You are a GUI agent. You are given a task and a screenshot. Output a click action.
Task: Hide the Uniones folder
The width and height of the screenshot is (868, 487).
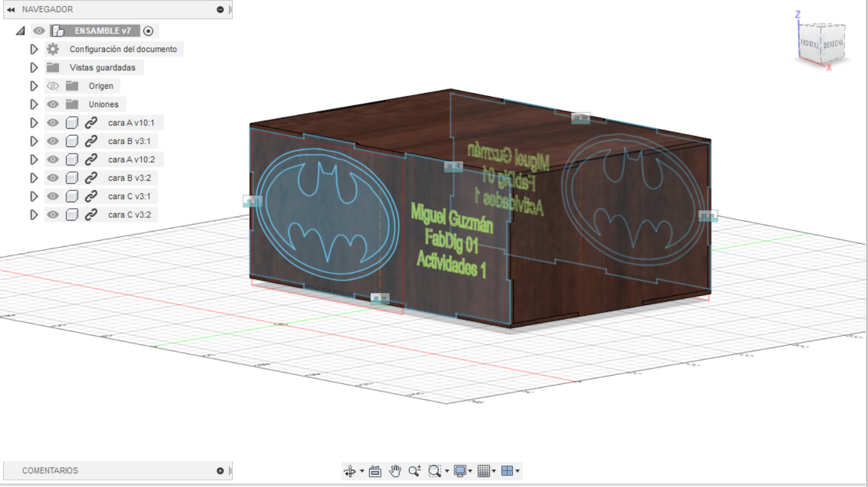tap(53, 104)
